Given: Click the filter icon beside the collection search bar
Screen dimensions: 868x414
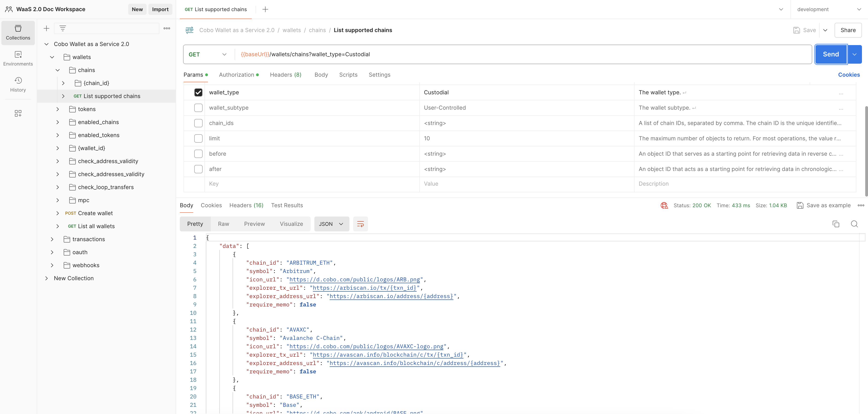Looking at the screenshot, I should (62, 28).
